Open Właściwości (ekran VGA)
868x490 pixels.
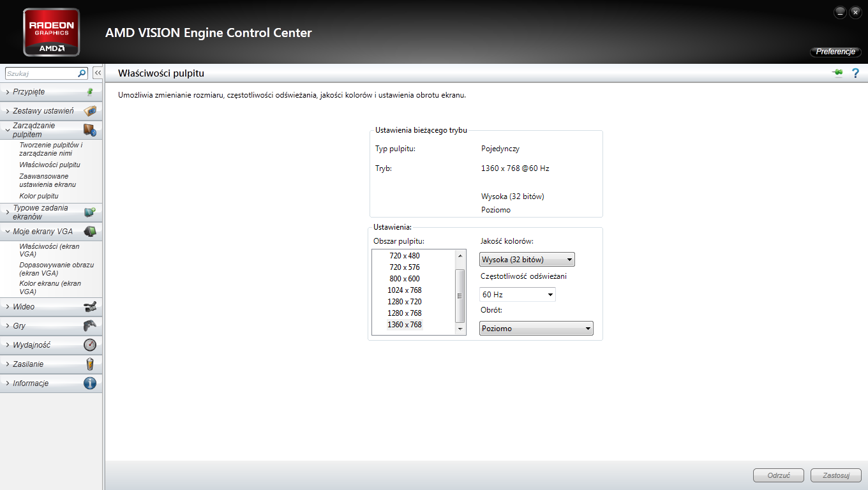tap(50, 250)
